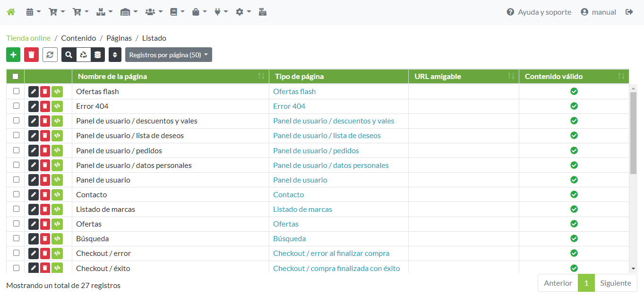
Task: Open the search magnifier tool
Action: click(x=69, y=55)
